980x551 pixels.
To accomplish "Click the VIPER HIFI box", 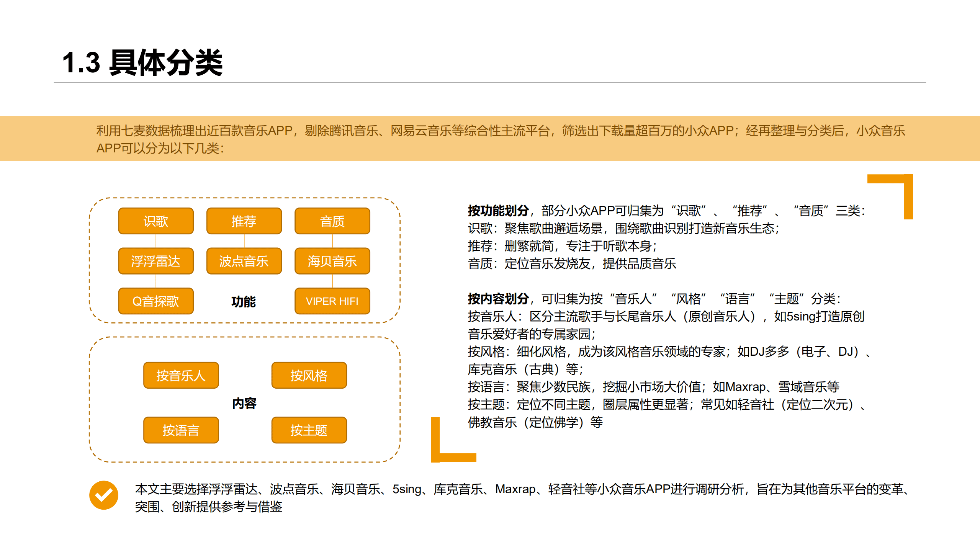I will [332, 301].
